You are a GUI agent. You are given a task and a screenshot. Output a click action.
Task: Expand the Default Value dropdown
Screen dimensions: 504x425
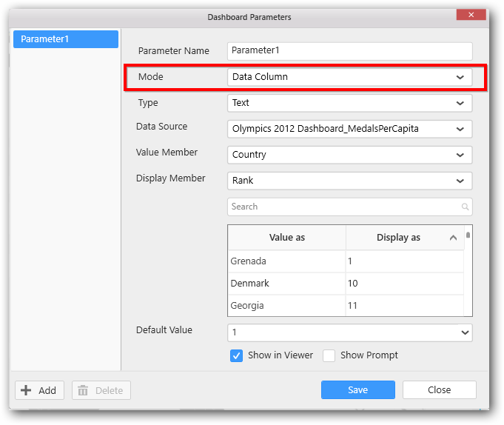[x=464, y=333]
